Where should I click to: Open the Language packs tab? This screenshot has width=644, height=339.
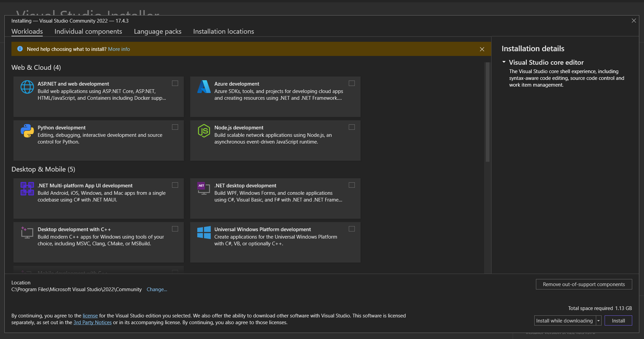[x=158, y=31]
